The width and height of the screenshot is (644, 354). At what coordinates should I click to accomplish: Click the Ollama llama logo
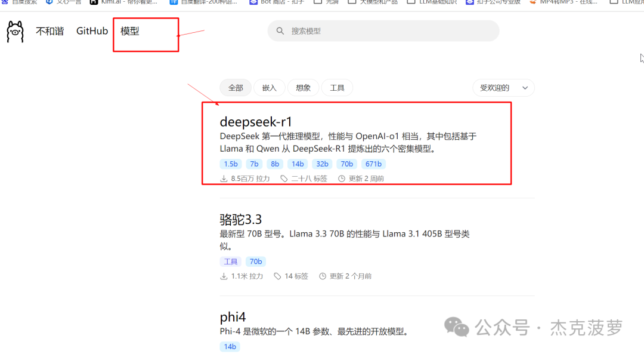pyautogui.click(x=15, y=32)
